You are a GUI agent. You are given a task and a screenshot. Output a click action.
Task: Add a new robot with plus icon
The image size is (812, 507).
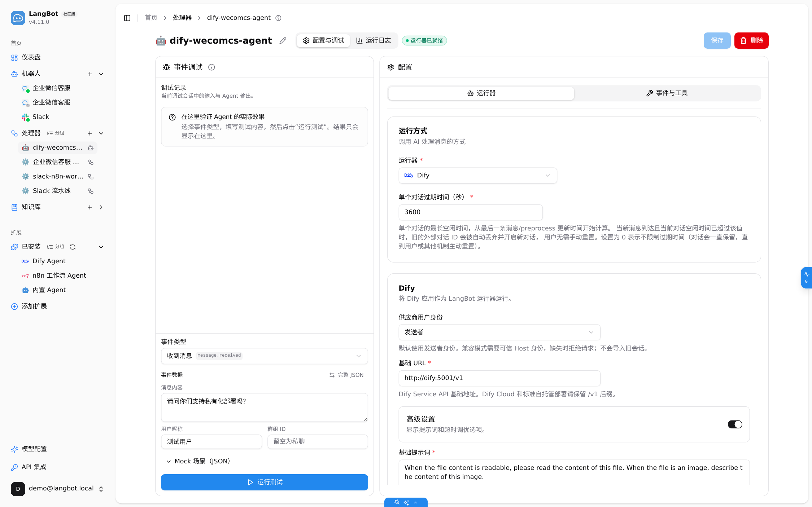(90, 74)
